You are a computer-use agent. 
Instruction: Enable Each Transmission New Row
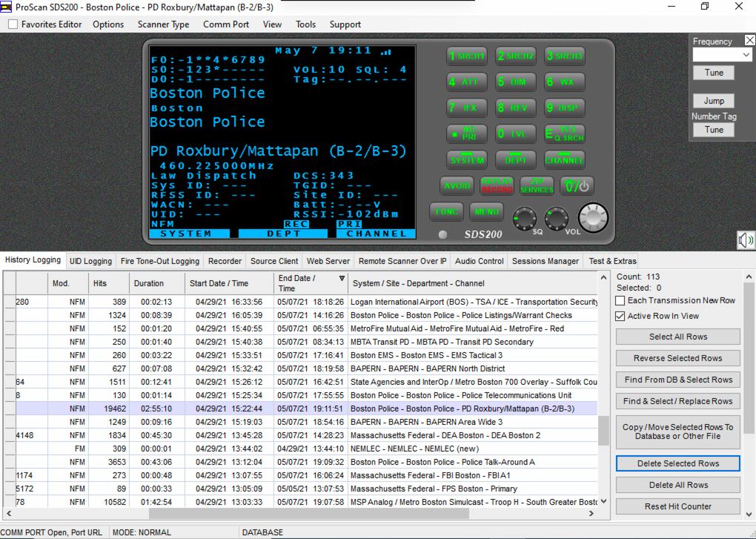tap(620, 300)
